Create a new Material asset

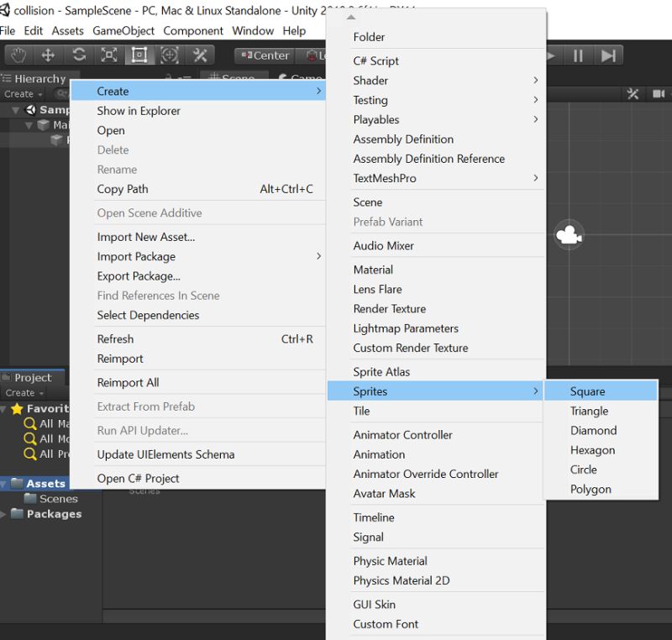[436, 270]
